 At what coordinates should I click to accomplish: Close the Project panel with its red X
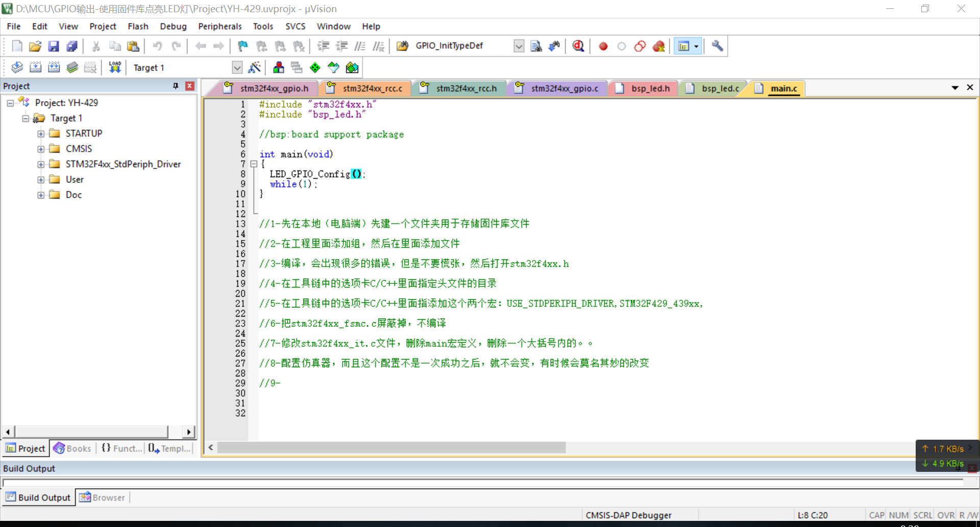pyautogui.click(x=189, y=86)
